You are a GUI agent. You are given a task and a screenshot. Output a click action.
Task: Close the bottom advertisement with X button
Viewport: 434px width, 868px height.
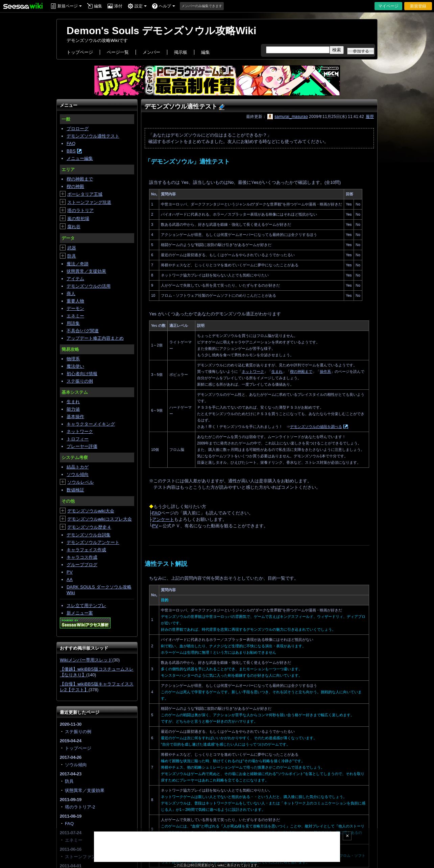[x=347, y=836]
